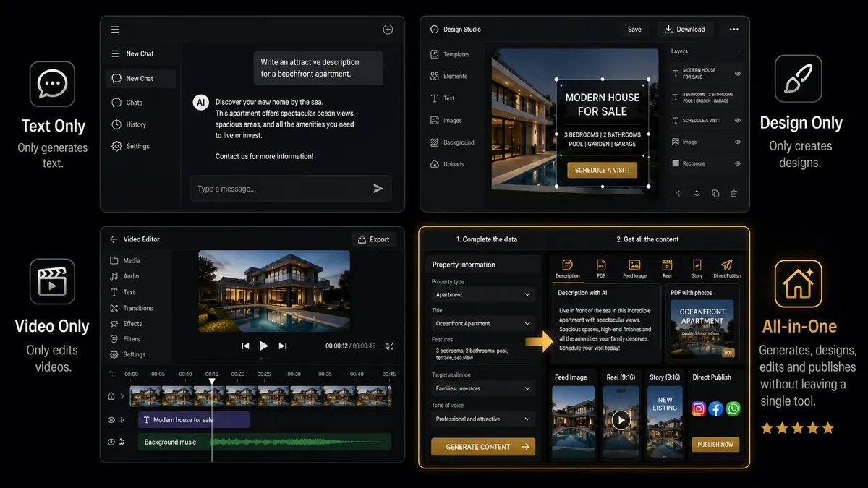Viewport: 868px width, 488px height.
Task: Toggle visibility of the Background music track
Action: [x=111, y=442]
